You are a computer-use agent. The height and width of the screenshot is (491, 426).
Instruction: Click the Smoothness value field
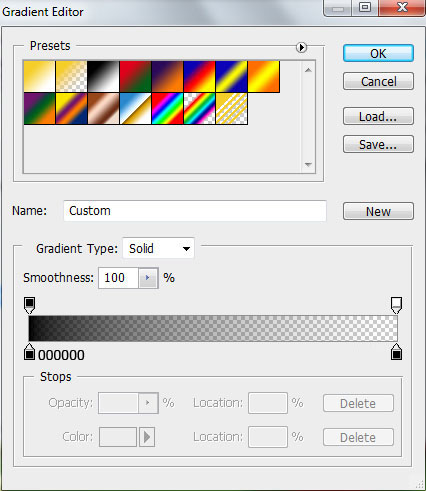click(118, 278)
